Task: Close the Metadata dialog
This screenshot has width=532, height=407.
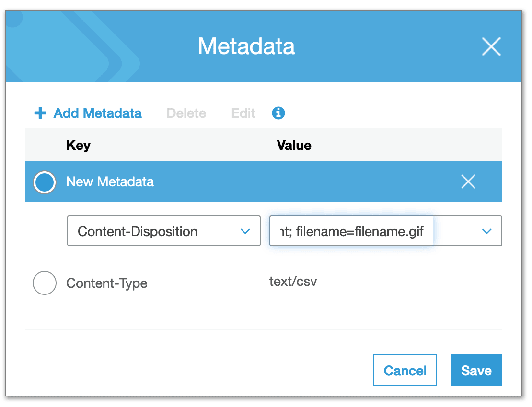Action: point(491,46)
